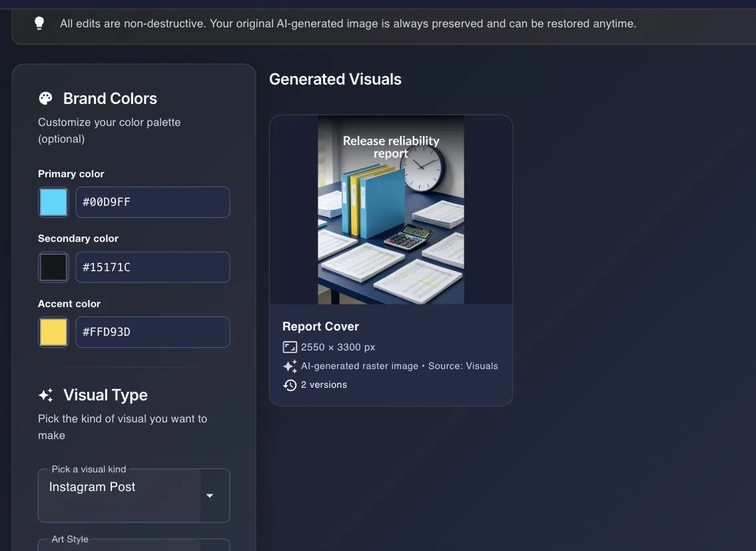Click the Pick the kind of visual description
The width and height of the screenshot is (756, 551).
coord(123,427)
